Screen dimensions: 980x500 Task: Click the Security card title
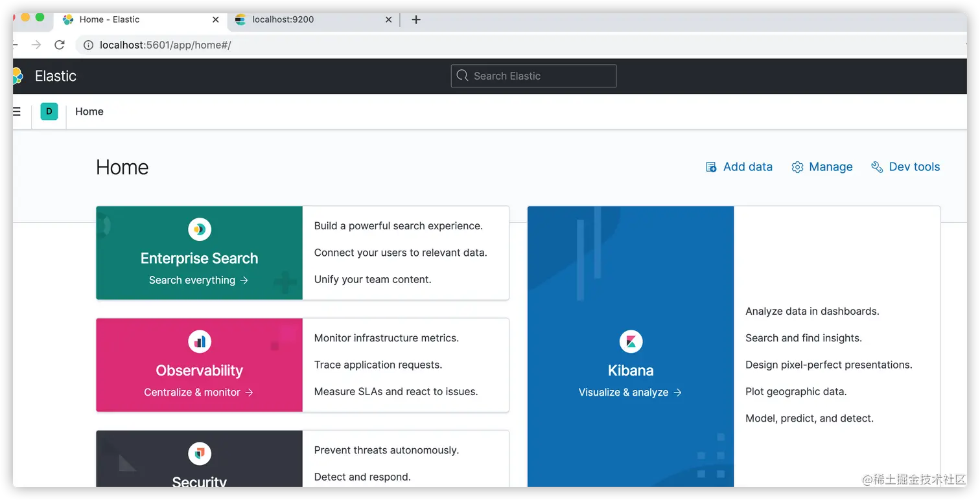pos(199,482)
